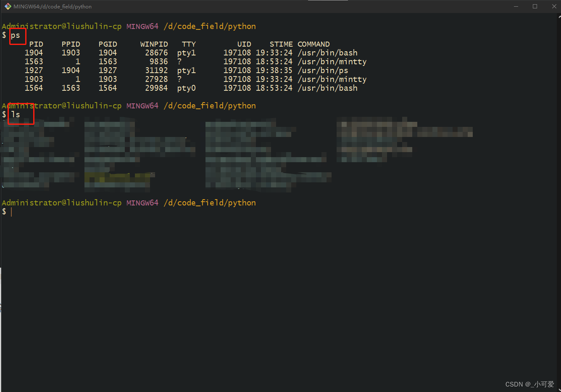The image size is (561, 392).
Task: Click the PID 1927 in the /usr/bin/ps row
Action: (x=34, y=70)
